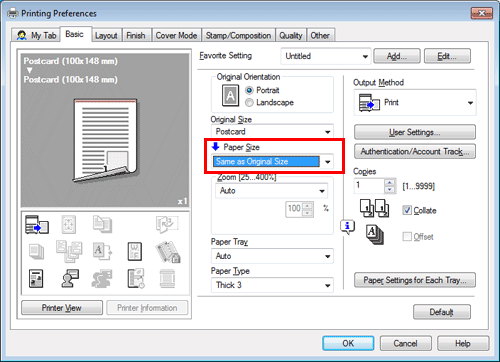Screen dimensions: 500x362
Task: Switch to the Finish tab
Action: point(136,35)
